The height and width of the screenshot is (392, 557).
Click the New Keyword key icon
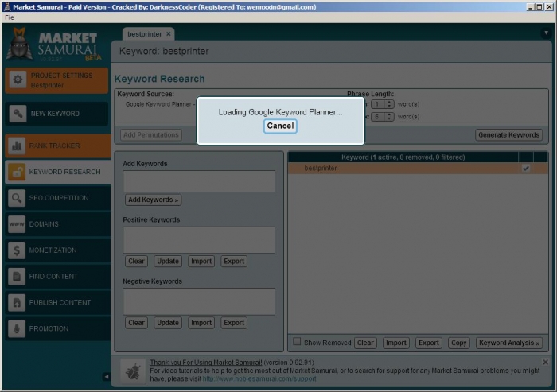click(x=18, y=114)
